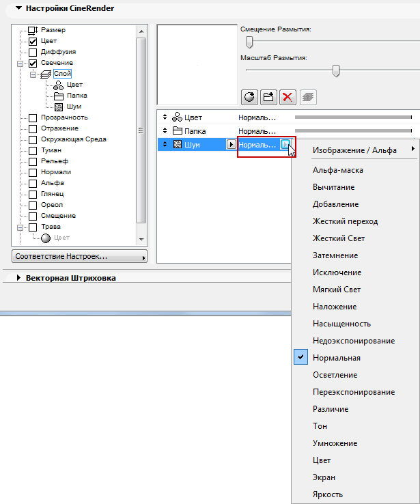Click the Масштаб Размытия slider handle
Viewport: 420px width, 504px height.
click(336, 71)
